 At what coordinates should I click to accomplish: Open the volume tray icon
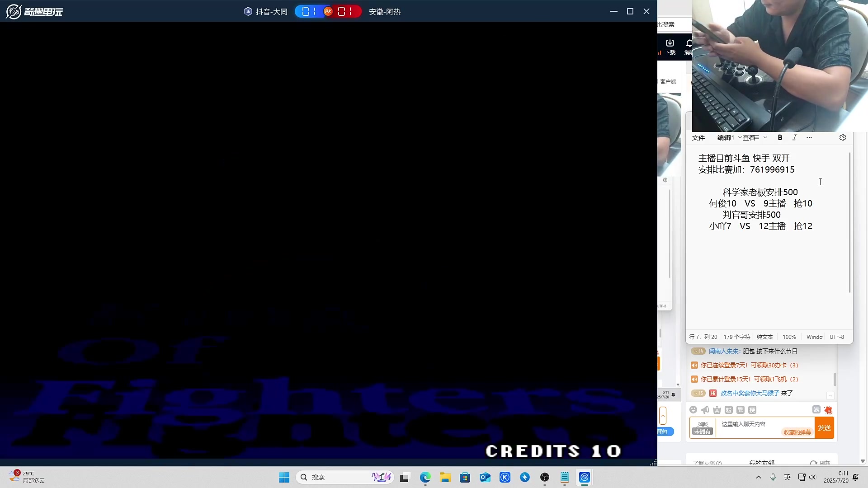point(812,477)
